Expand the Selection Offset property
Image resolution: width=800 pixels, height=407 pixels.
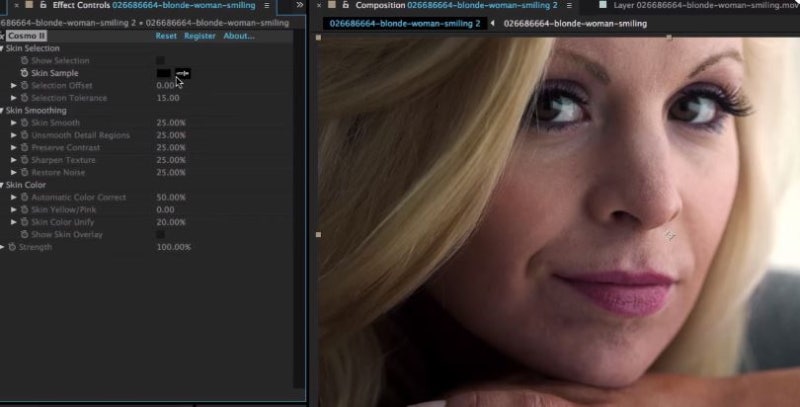coord(14,86)
